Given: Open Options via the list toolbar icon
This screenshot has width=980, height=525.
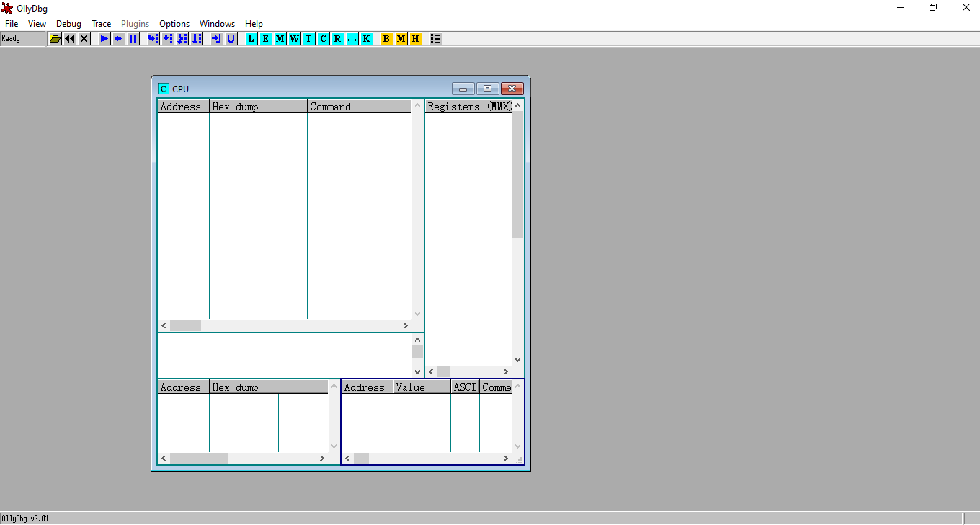Looking at the screenshot, I should pos(436,39).
